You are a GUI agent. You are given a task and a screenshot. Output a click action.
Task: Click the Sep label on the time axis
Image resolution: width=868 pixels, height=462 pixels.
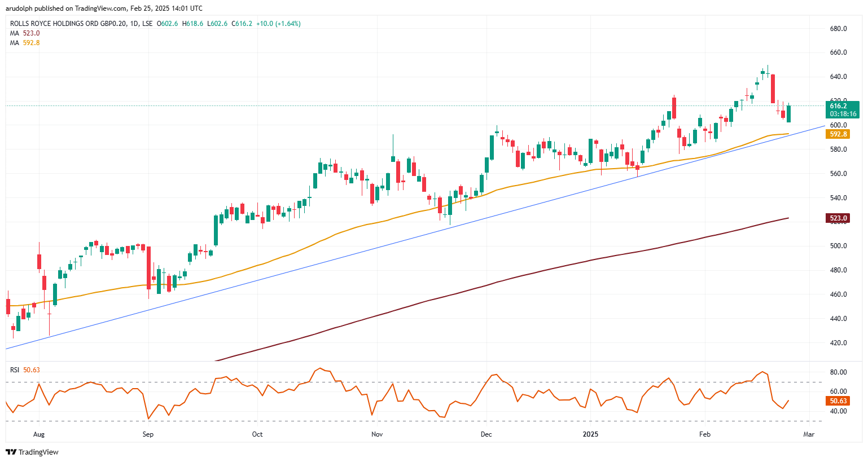(148, 434)
